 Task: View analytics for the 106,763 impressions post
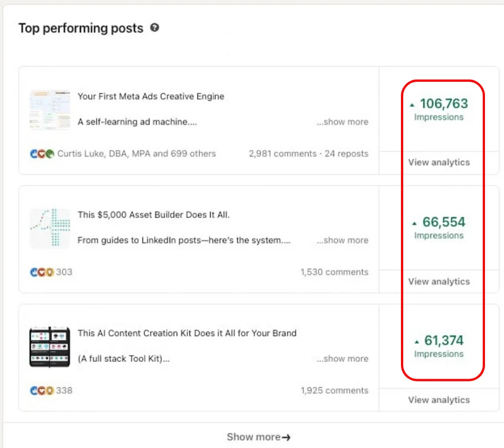(438, 162)
